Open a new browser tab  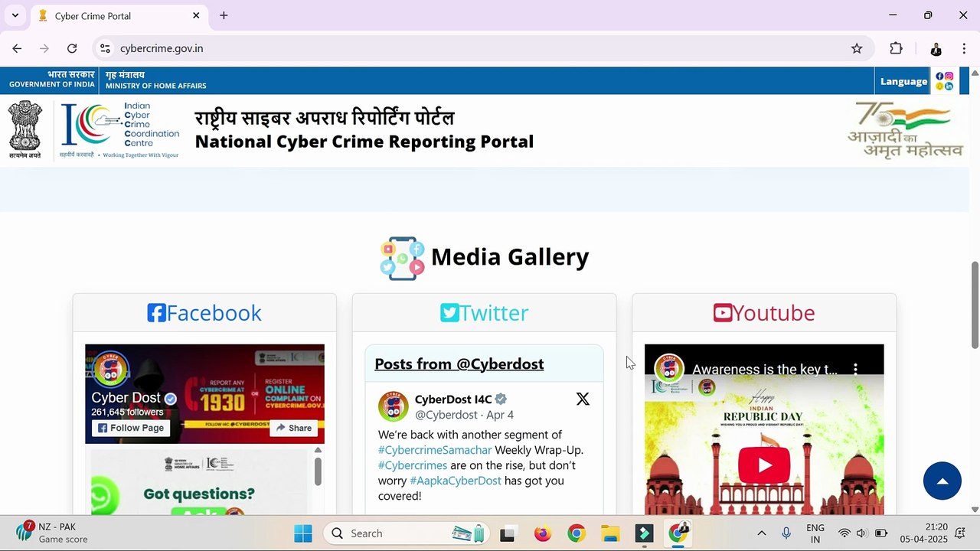click(x=224, y=15)
